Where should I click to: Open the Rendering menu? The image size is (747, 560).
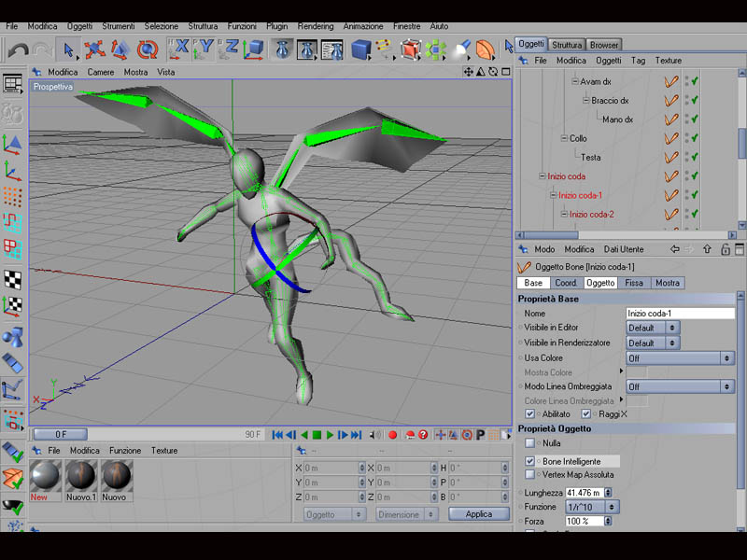pos(315,26)
